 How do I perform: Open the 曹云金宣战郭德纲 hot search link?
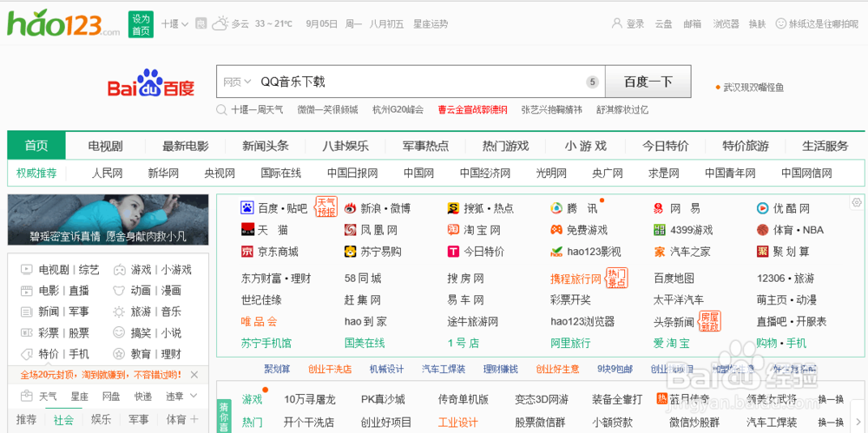pyautogui.click(x=472, y=109)
